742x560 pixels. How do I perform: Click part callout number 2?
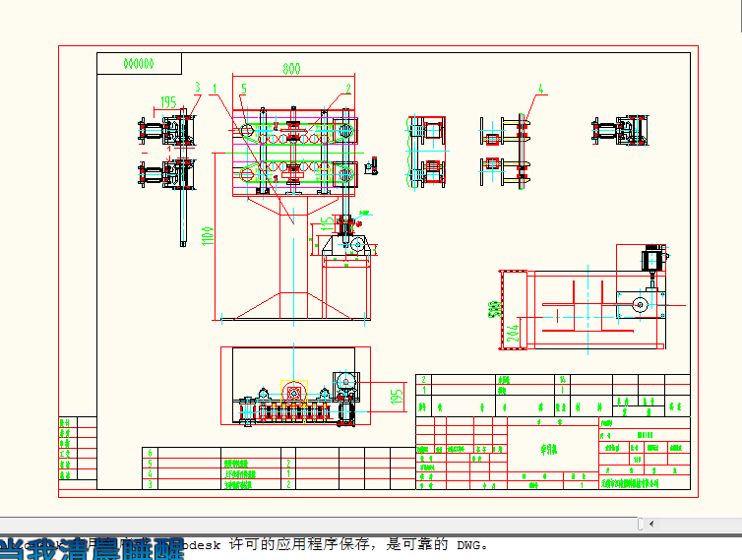point(347,89)
